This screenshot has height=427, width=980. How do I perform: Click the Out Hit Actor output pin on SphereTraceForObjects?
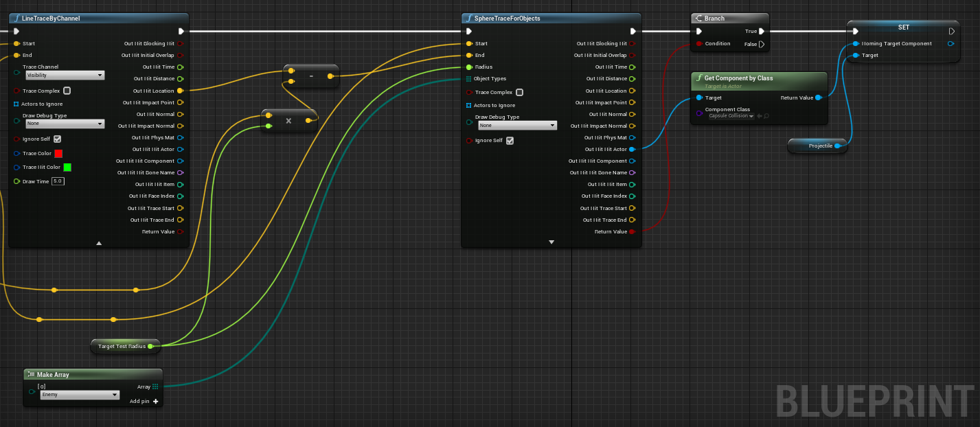pos(632,149)
